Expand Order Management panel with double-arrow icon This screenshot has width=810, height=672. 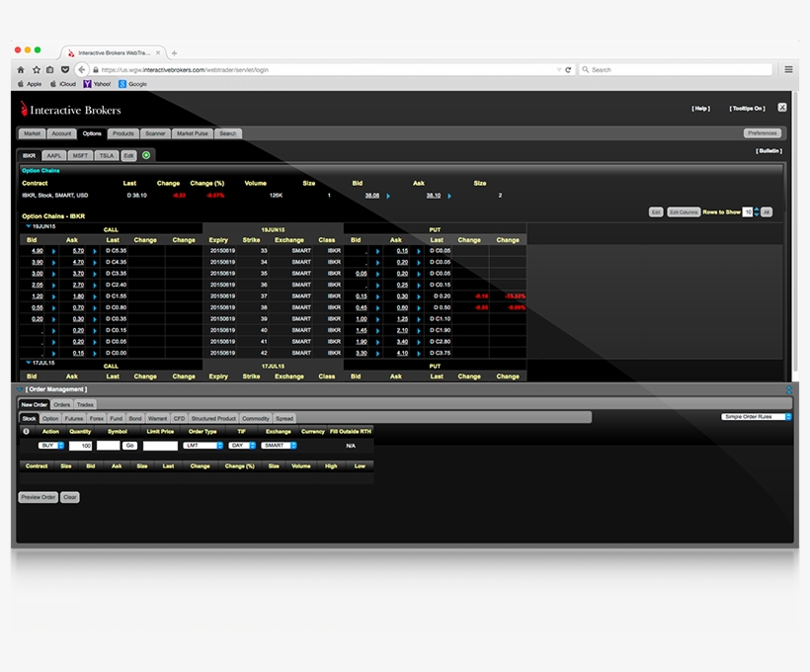click(789, 389)
